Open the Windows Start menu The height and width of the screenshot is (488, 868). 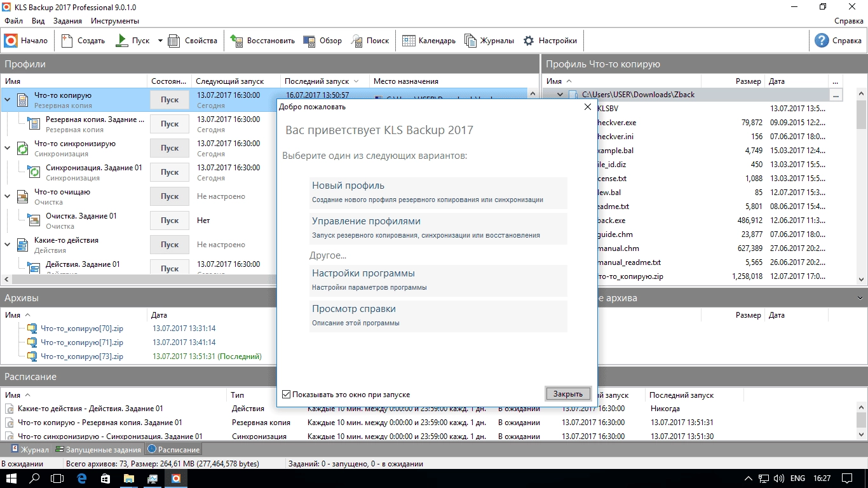pyautogui.click(x=11, y=478)
